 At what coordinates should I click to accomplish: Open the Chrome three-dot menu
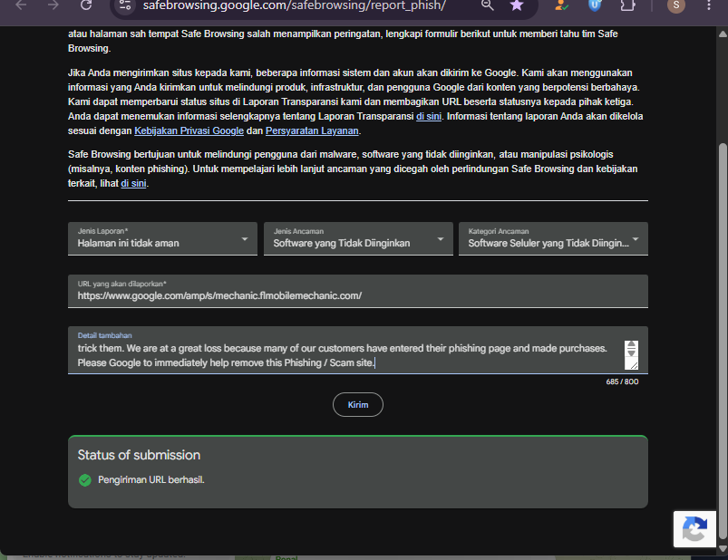tap(708, 5)
